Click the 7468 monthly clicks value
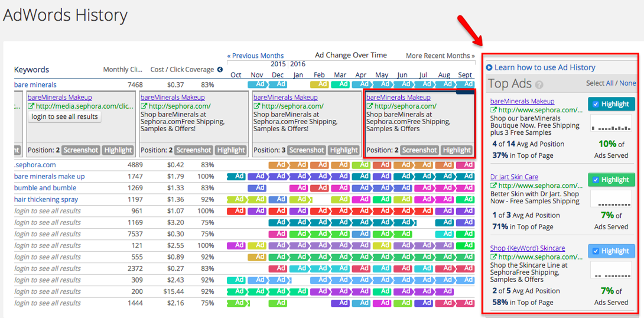Viewport: 644px width, 318px height. [135, 85]
